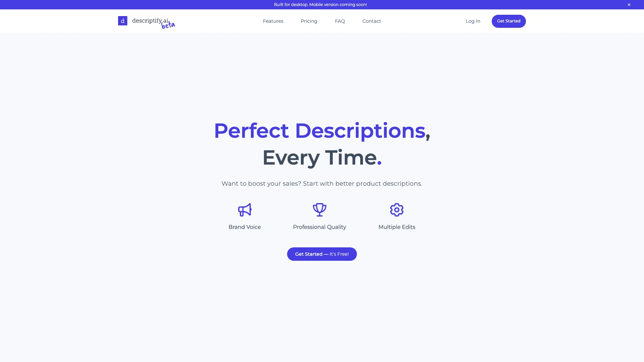
Task: Click the Get Started free button
Action: [x=322, y=254]
